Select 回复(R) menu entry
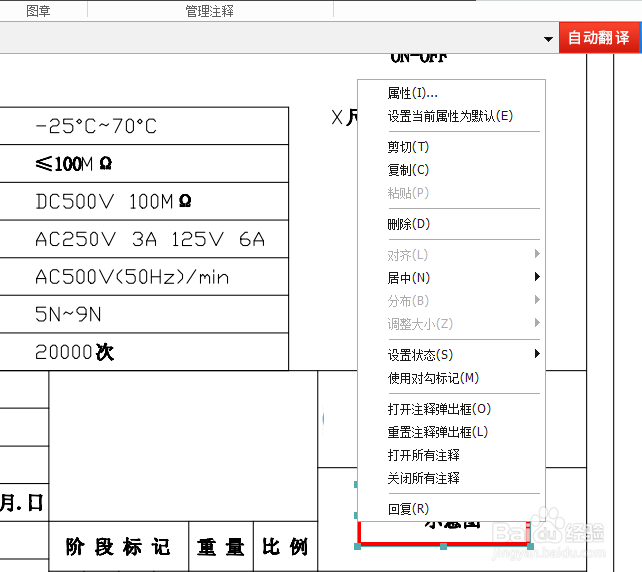The height and width of the screenshot is (572, 642). tap(451, 509)
